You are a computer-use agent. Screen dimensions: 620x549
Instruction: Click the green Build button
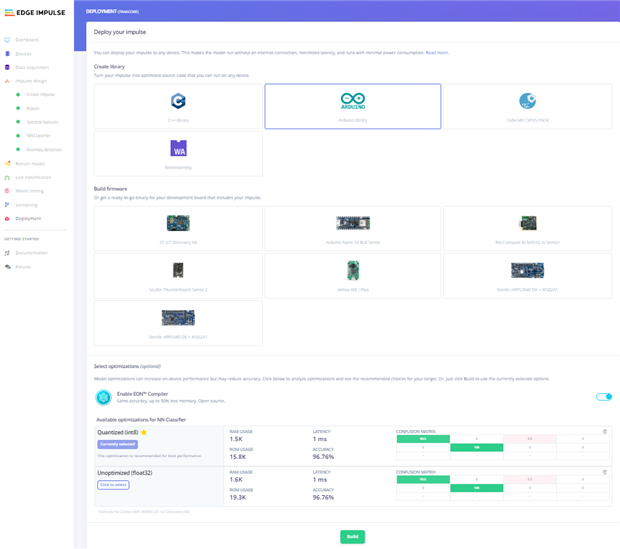coord(352,537)
